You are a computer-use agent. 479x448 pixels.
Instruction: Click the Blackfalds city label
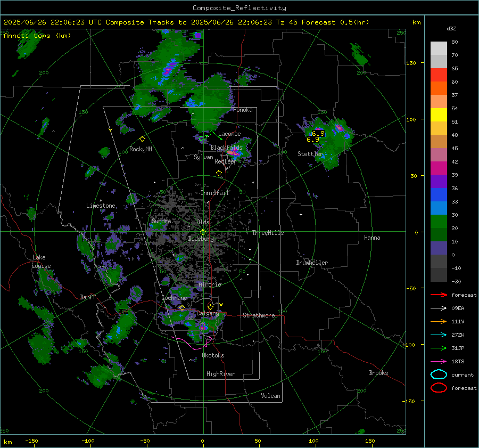point(226,148)
